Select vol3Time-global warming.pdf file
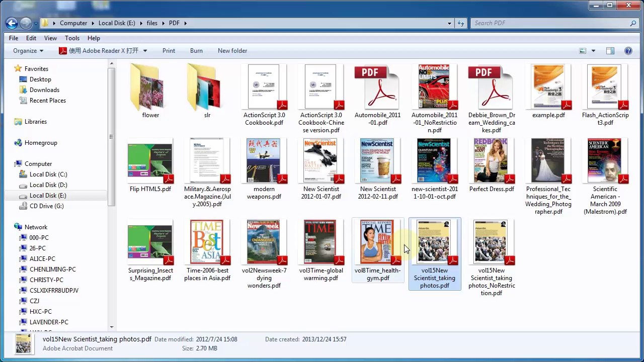The height and width of the screenshot is (362, 644). [x=321, y=251]
